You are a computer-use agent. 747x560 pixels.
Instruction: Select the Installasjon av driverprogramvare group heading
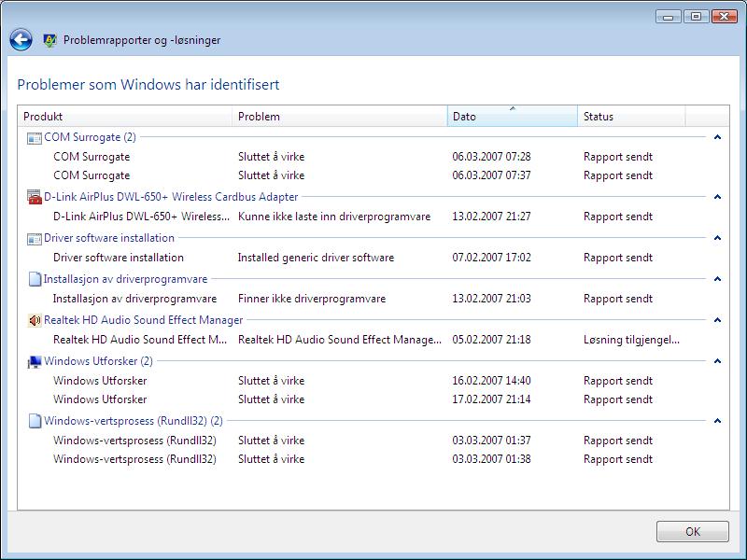(x=125, y=279)
